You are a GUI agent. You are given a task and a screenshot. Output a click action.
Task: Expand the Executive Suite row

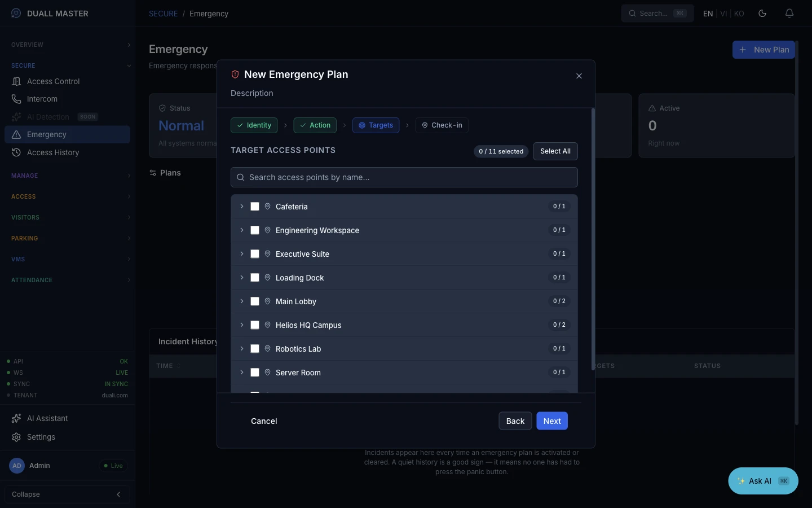coord(242,254)
